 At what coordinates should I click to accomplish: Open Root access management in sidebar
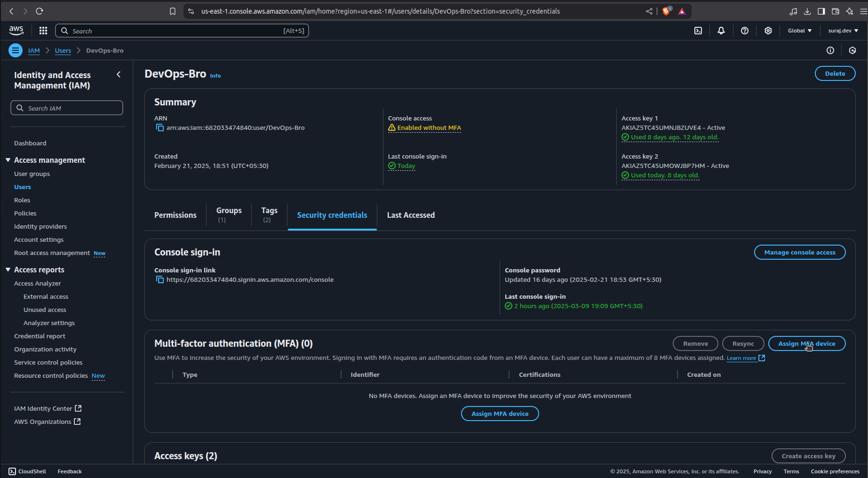pos(52,253)
